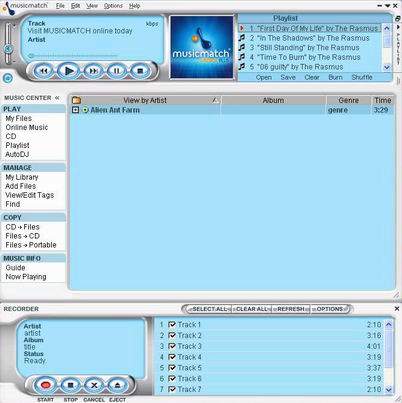Viewport: 402px width, 403px height.
Task: Click Open below the playlist
Action: pyautogui.click(x=264, y=77)
